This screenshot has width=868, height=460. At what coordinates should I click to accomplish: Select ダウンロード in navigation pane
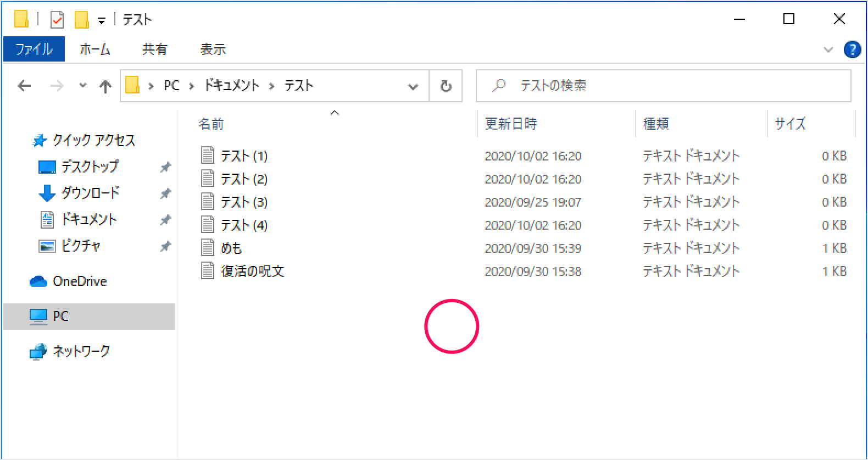click(90, 193)
